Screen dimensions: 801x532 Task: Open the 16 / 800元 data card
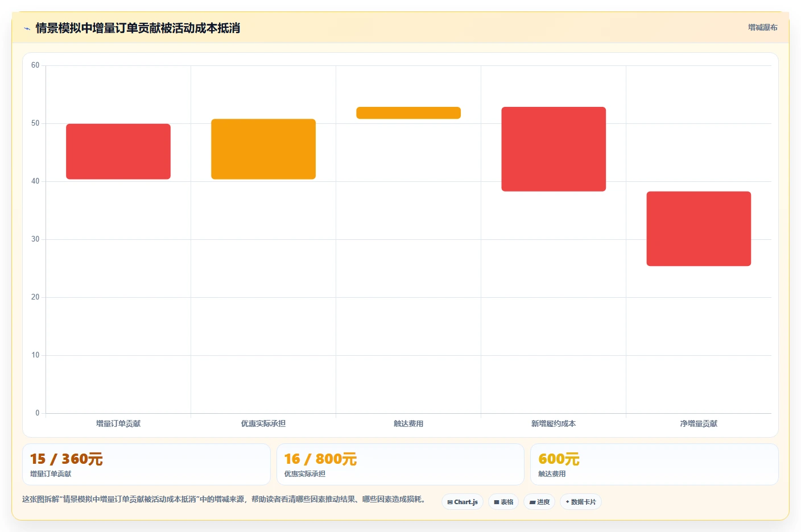[x=400, y=464]
